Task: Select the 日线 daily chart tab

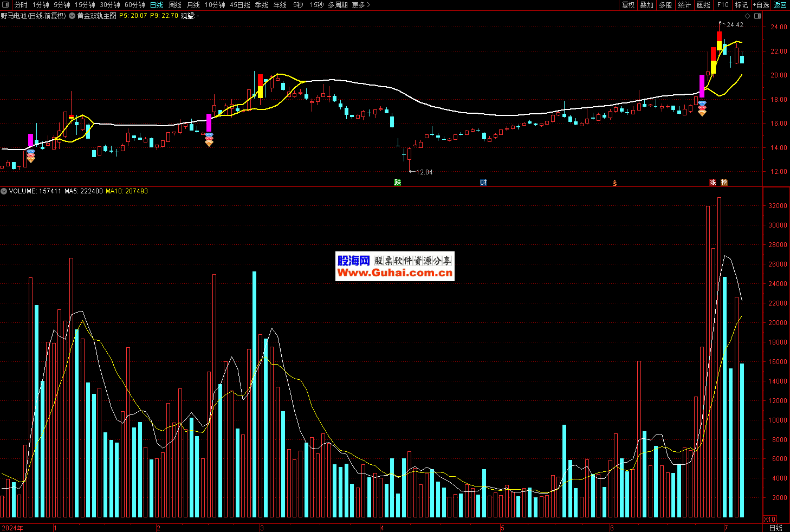Action: tap(157, 5)
